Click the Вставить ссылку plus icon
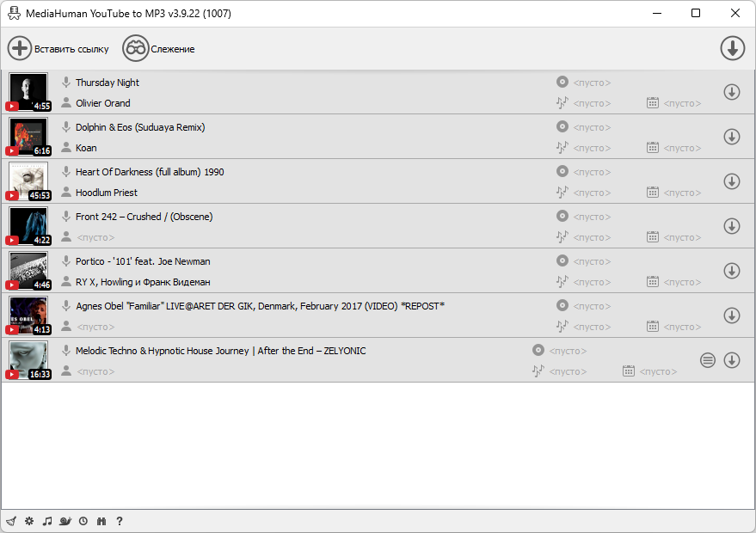This screenshot has height=533, width=756. (x=19, y=49)
